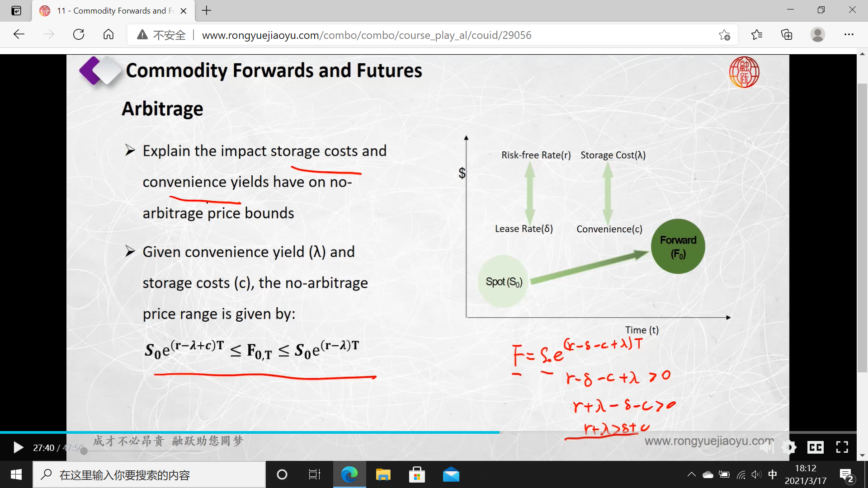This screenshot has width=868, height=488.
Task: Open video settings gear
Action: [x=789, y=447]
